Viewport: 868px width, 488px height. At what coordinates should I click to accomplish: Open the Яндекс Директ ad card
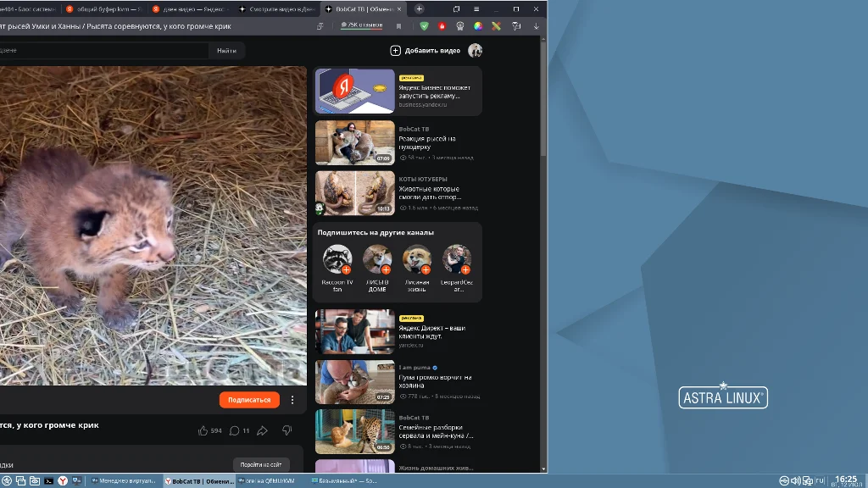point(398,331)
